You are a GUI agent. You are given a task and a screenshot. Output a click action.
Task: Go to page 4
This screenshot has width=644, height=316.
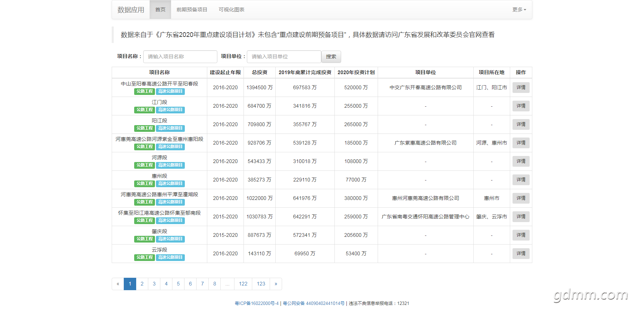(x=166, y=284)
